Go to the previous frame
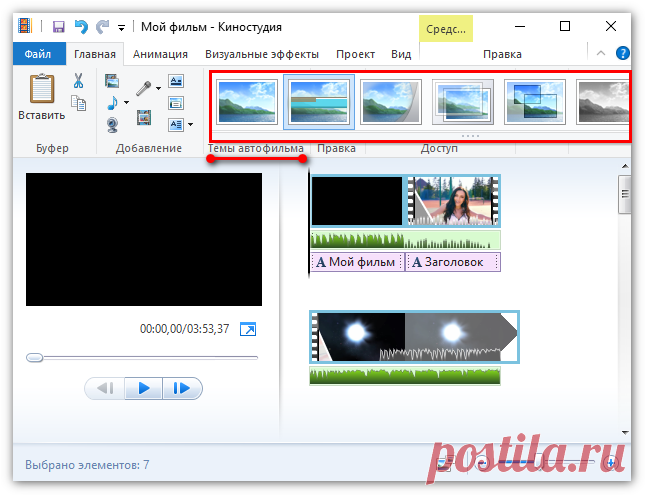Viewport: 645px width, 495px height. coord(105,388)
